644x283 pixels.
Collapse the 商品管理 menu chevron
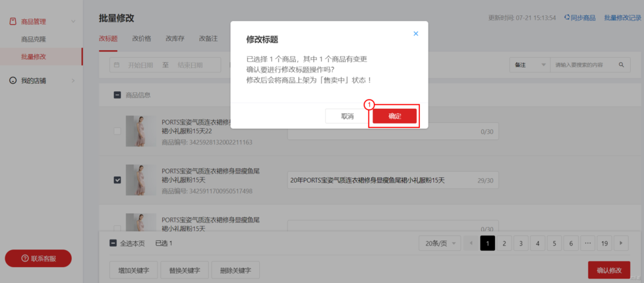click(x=73, y=22)
